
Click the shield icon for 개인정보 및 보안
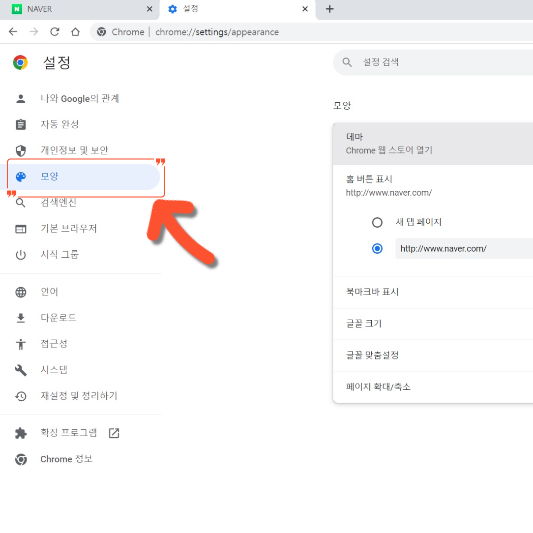click(21, 150)
